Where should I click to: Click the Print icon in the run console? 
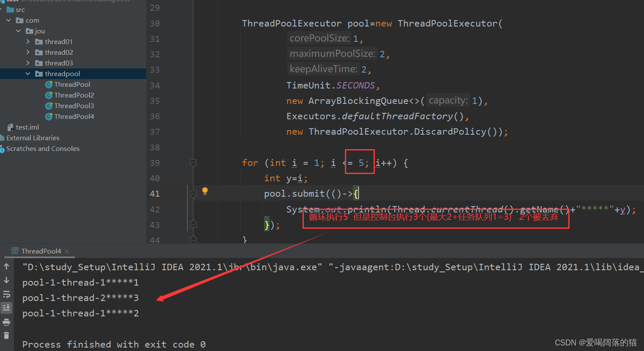pyautogui.click(x=6, y=322)
